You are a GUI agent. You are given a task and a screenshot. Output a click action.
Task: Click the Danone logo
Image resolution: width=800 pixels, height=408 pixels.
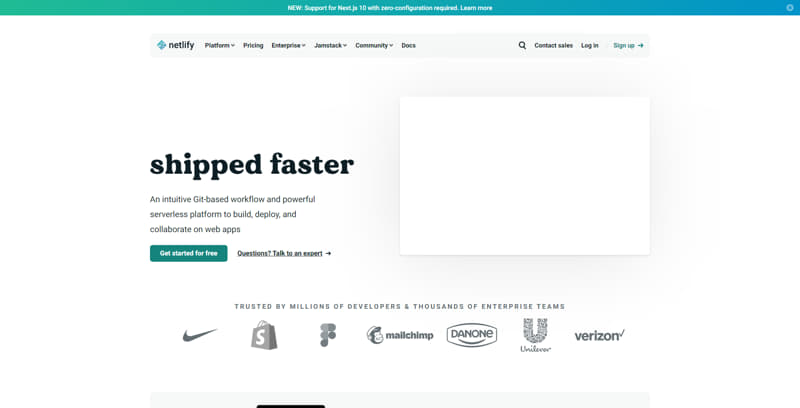472,335
